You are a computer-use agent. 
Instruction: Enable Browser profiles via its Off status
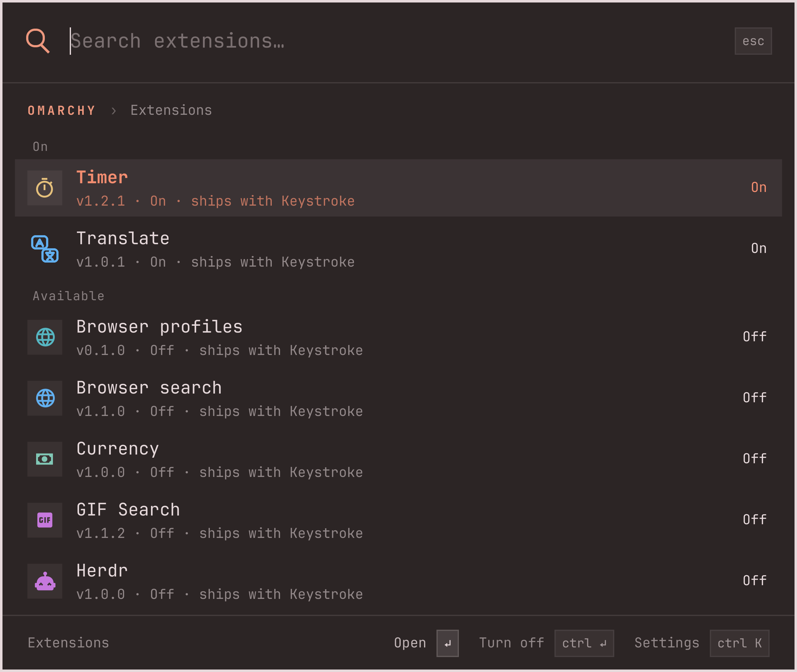(x=754, y=337)
